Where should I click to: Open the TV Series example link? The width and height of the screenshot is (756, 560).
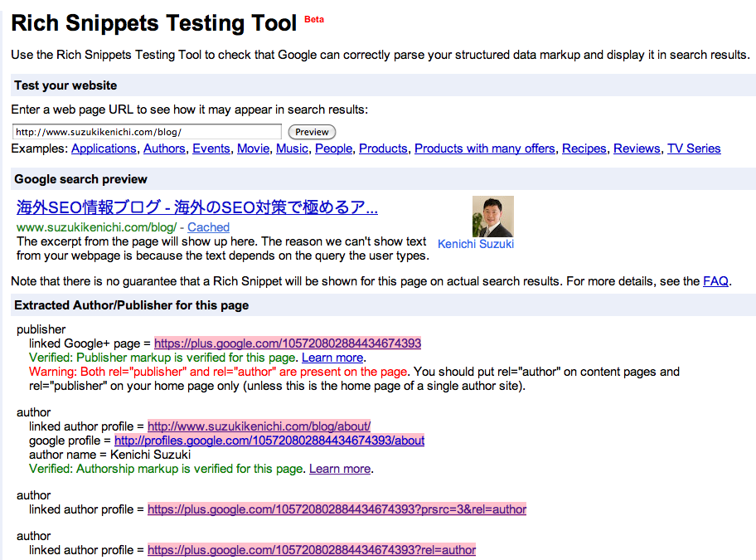694,149
